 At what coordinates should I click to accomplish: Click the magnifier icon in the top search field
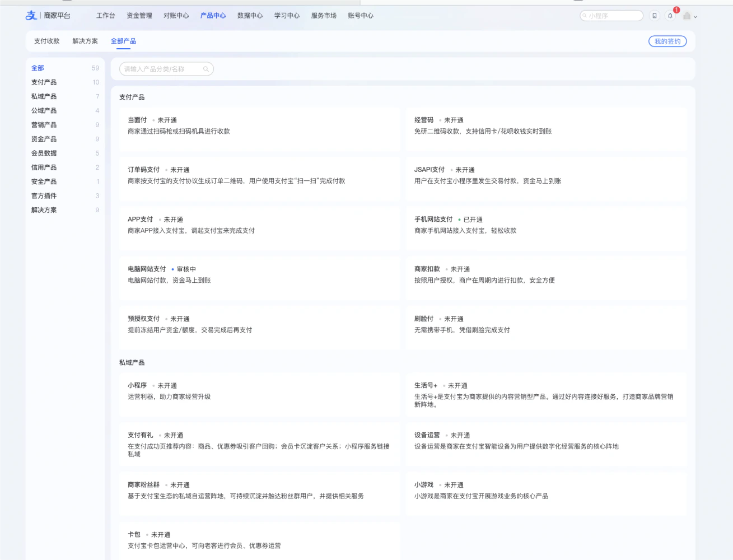tap(585, 16)
